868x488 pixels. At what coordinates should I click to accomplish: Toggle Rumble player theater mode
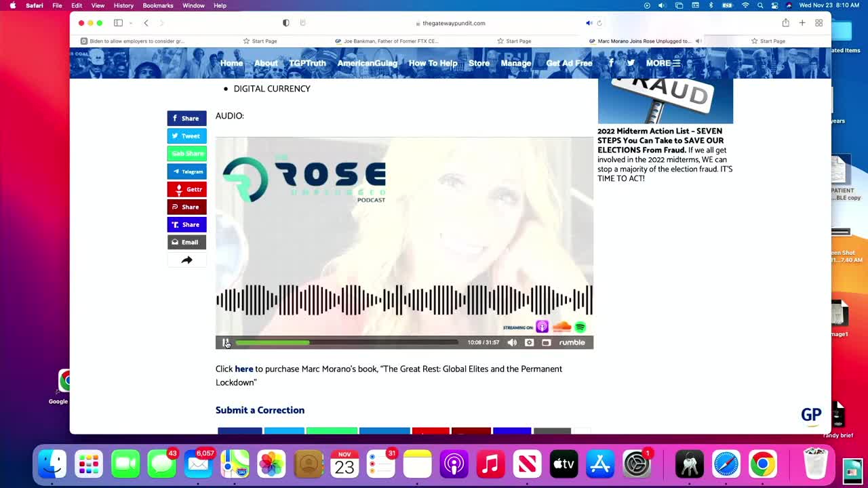click(x=547, y=342)
